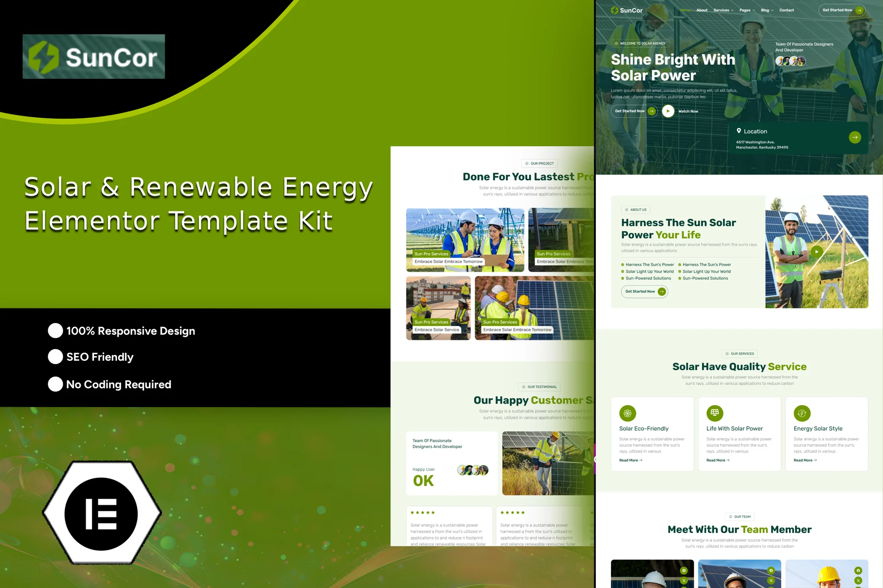Expand the Services dropdown menu
The height and width of the screenshot is (588, 883).
(x=723, y=10)
